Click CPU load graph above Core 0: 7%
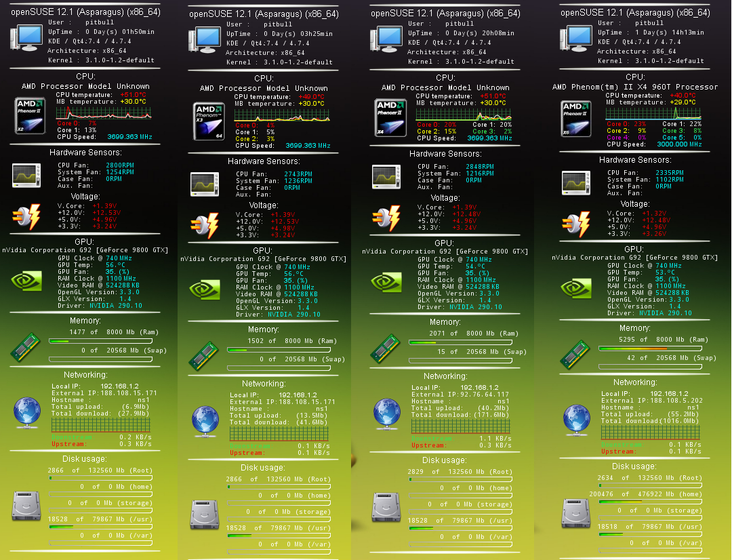The width and height of the screenshot is (732, 560). (104, 113)
